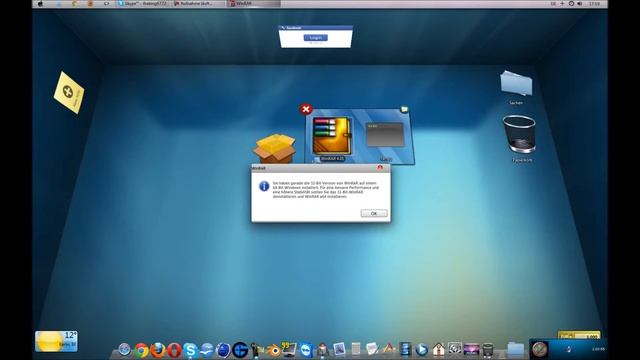This screenshot has height=360, width=640.
Task: Click the Apple logo menu
Action: click(x=40, y=4)
